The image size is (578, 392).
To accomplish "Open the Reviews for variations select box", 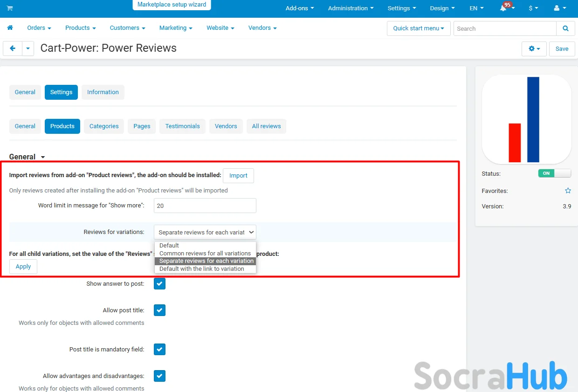I will point(205,232).
